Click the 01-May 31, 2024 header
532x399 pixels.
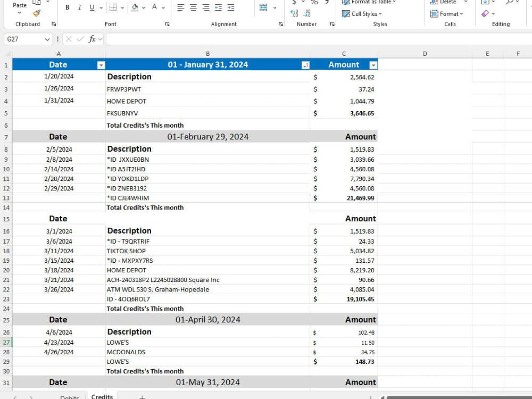click(207, 383)
